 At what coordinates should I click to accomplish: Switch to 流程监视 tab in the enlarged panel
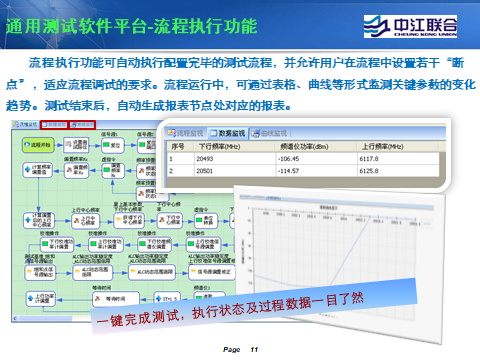pyautogui.click(x=186, y=133)
